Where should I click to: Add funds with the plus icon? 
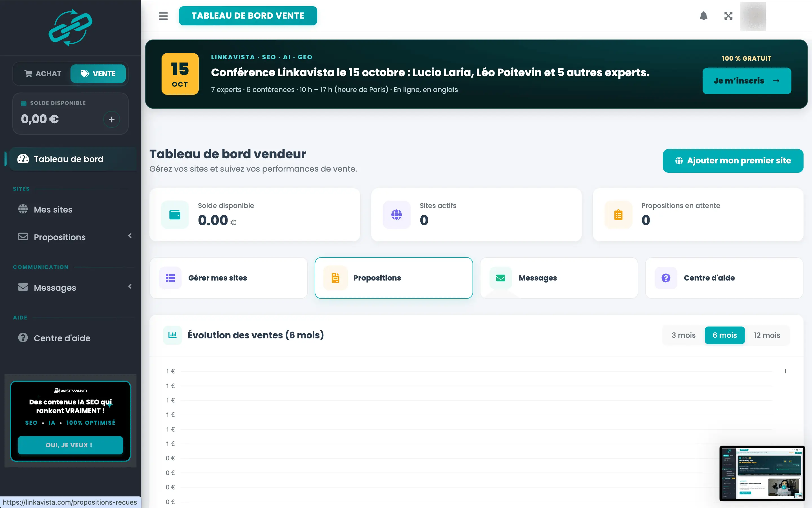111,119
